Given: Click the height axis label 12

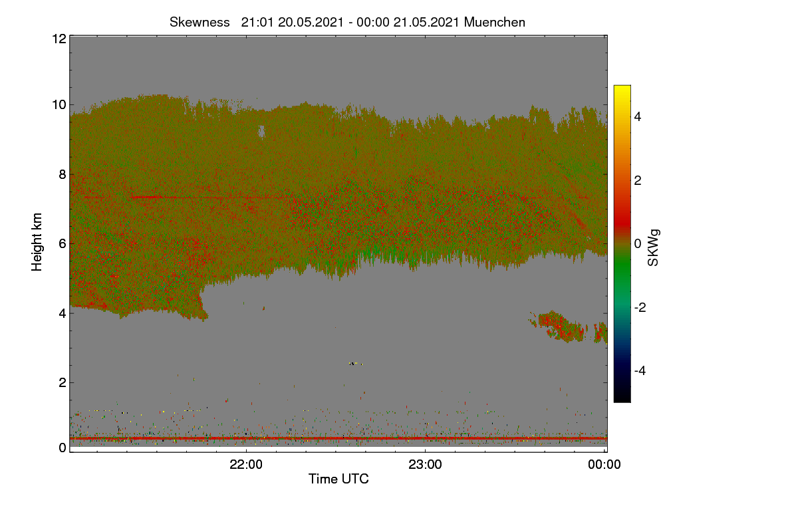Looking at the screenshot, I should [x=59, y=39].
